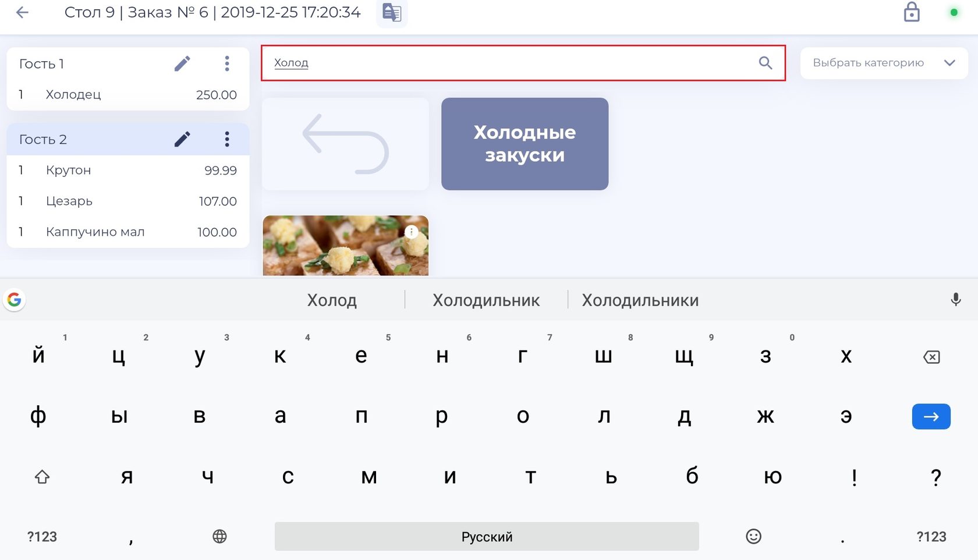Tap the Google icon on keyboard
The image size is (978, 560).
click(x=14, y=300)
